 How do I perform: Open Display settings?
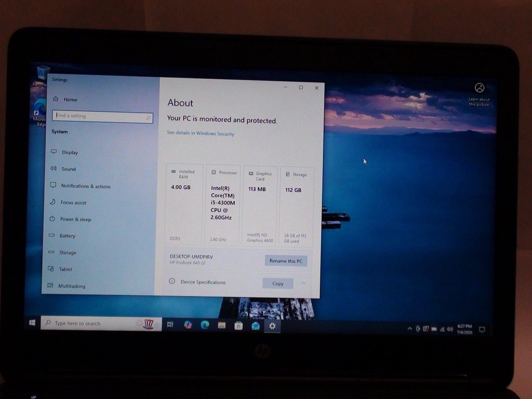(64, 152)
